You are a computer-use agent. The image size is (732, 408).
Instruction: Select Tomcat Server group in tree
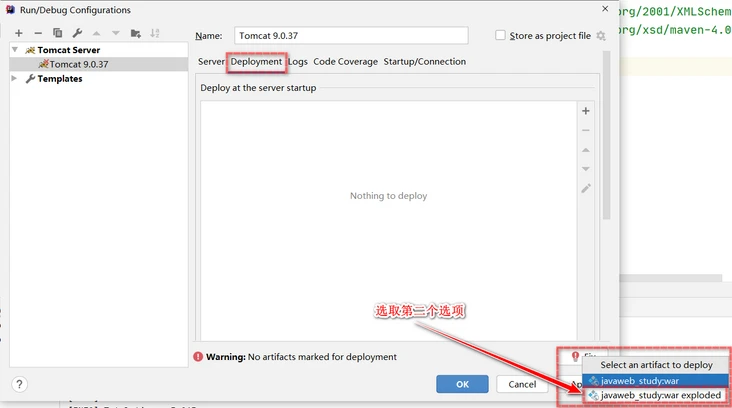point(69,50)
